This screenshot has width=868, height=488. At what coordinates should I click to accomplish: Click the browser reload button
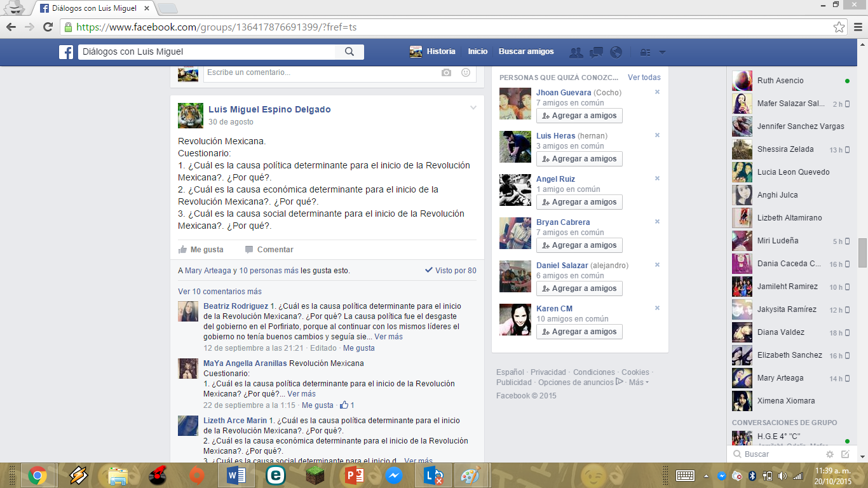(48, 27)
